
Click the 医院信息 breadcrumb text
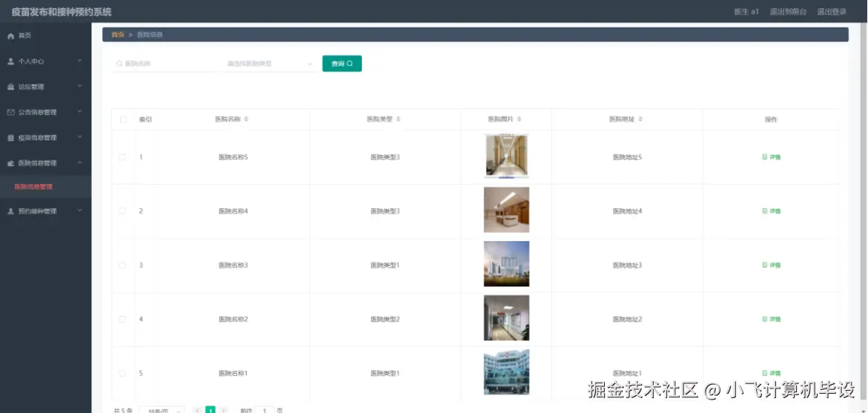[x=150, y=35]
